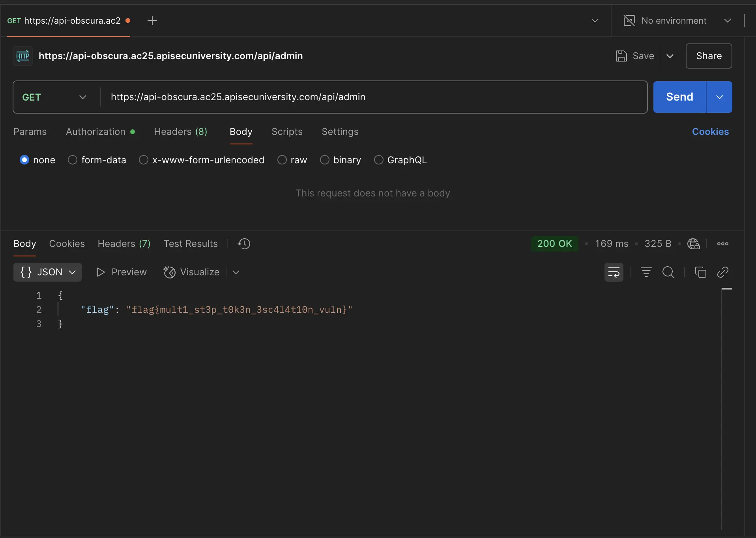Click the Preview play icon
This screenshot has height=538, width=756.
coord(100,272)
